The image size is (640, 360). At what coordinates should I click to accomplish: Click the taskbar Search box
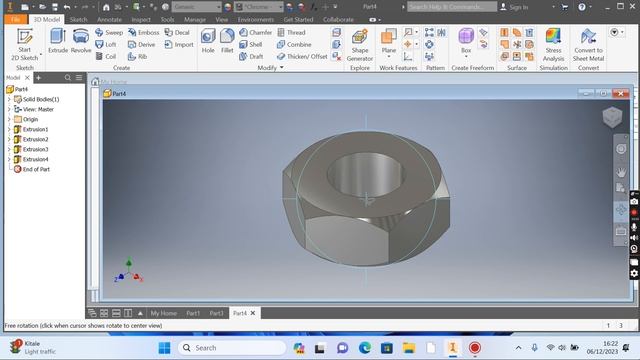pyautogui.click(x=232, y=348)
